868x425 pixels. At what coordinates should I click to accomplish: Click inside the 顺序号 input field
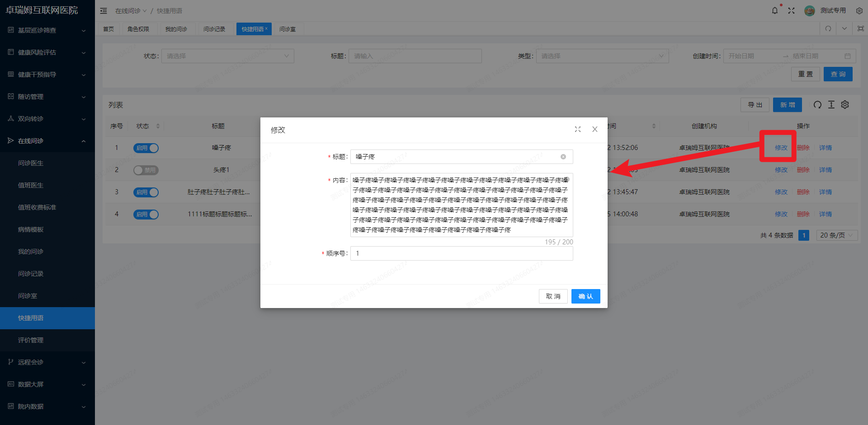pyautogui.click(x=461, y=253)
